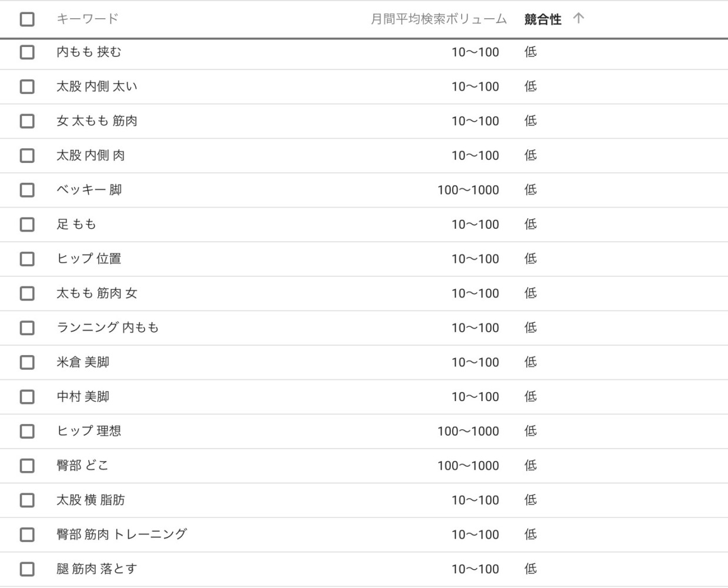Tick the 女 太もも 筋肉 checkbox
Screen dimensions: 728x588
tap(27, 121)
